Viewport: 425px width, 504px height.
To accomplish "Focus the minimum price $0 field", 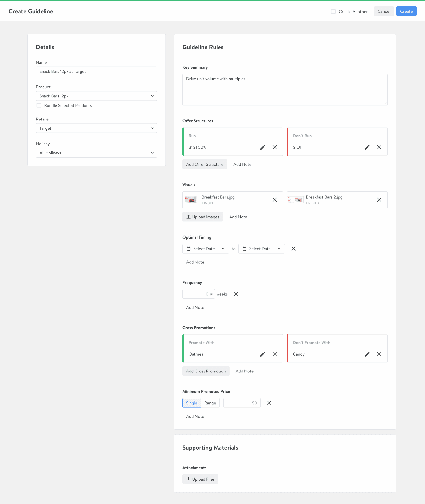I will pyautogui.click(x=242, y=403).
